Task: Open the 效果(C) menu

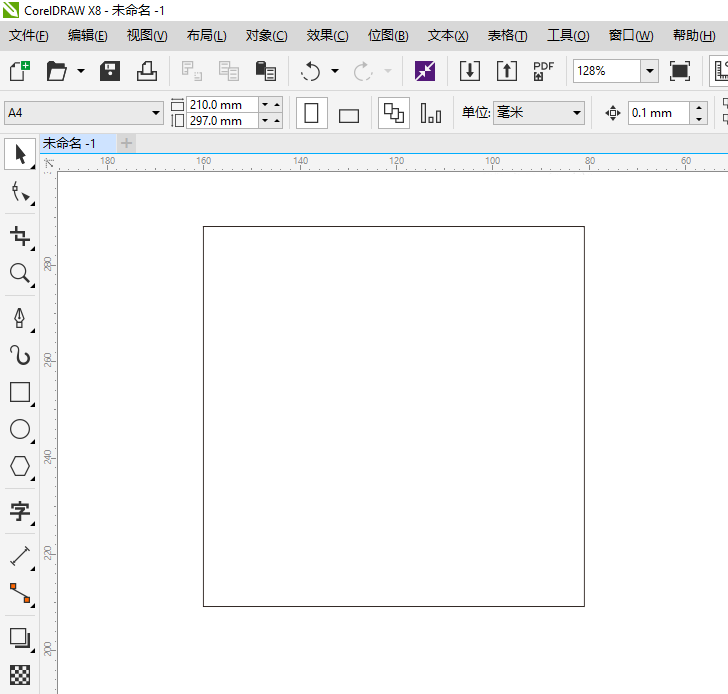Action: 327,35
